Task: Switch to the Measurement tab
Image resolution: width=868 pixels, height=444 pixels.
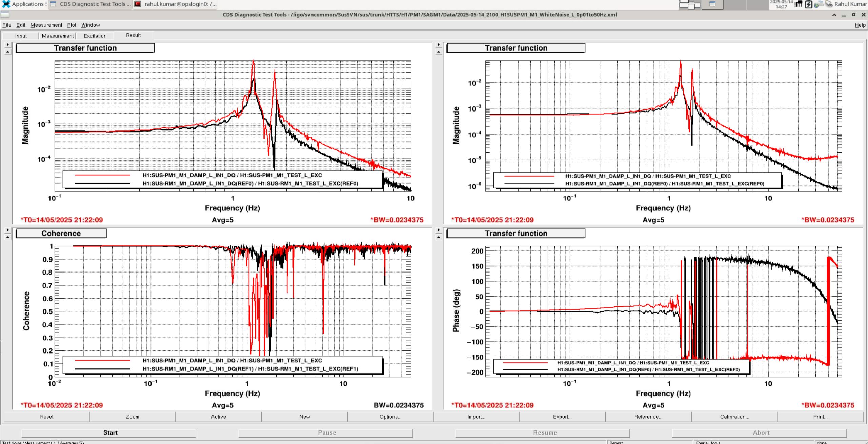Action: 58,36
